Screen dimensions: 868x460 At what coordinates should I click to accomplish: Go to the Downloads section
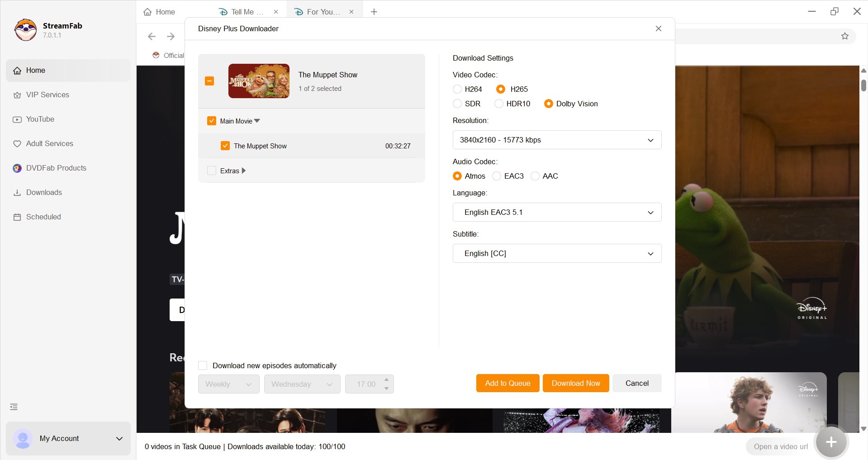pyautogui.click(x=43, y=192)
